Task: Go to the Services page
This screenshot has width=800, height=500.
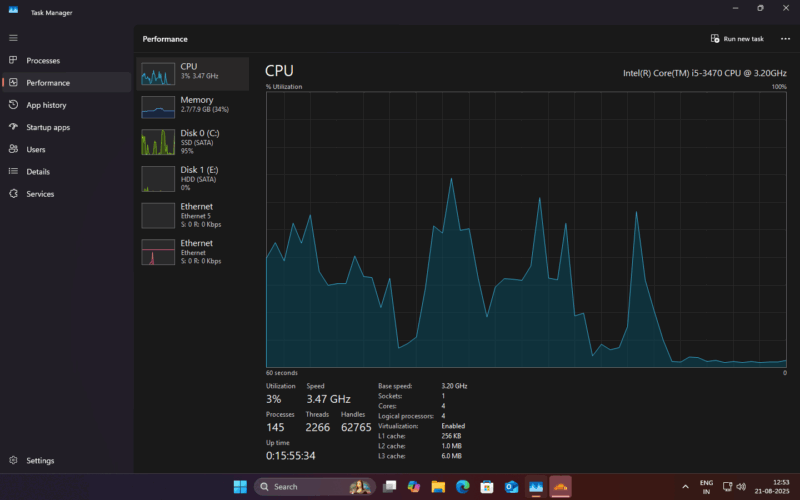Action: point(67,193)
